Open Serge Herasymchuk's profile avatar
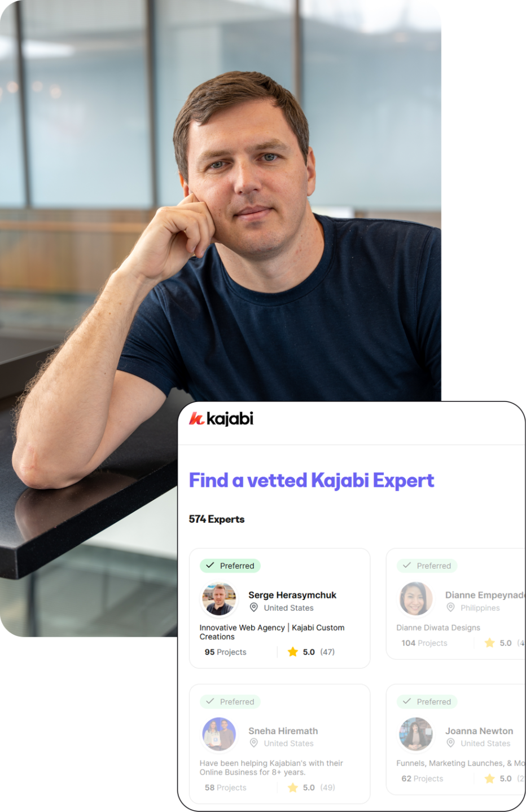 [x=219, y=599]
